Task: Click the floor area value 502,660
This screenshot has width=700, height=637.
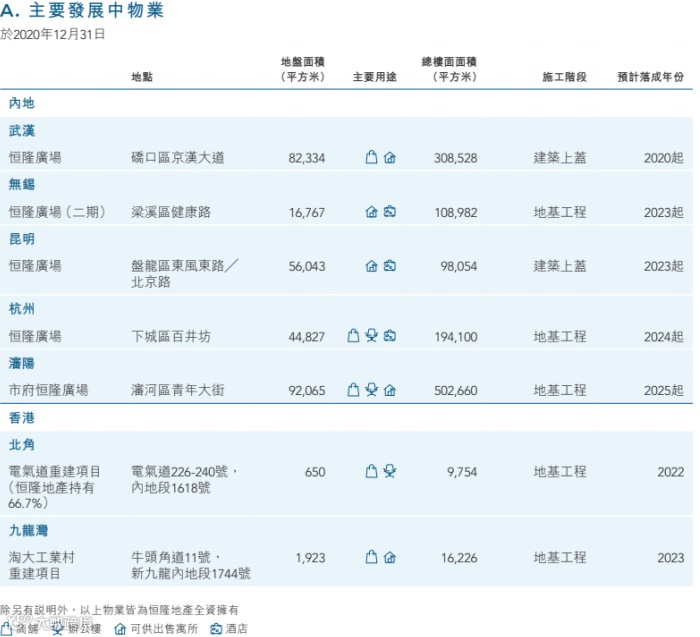Action: (x=456, y=391)
